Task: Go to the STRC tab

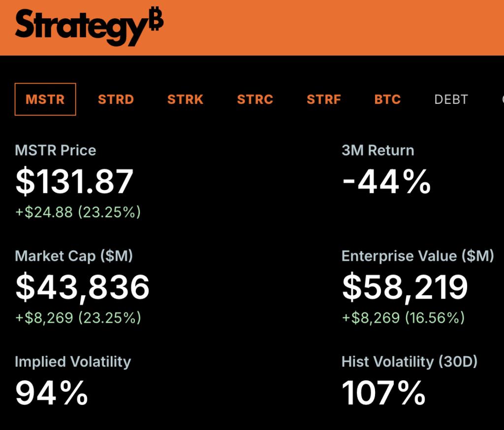Action: (255, 99)
